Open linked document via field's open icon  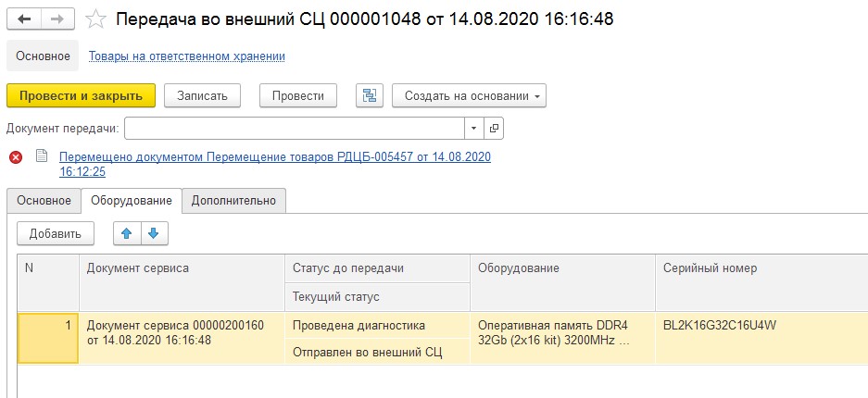coord(494,129)
